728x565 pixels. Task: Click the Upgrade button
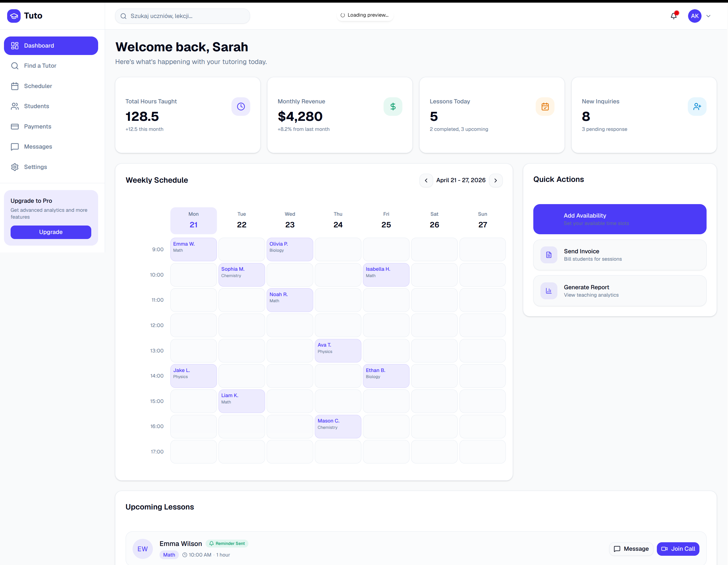tap(51, 232)
